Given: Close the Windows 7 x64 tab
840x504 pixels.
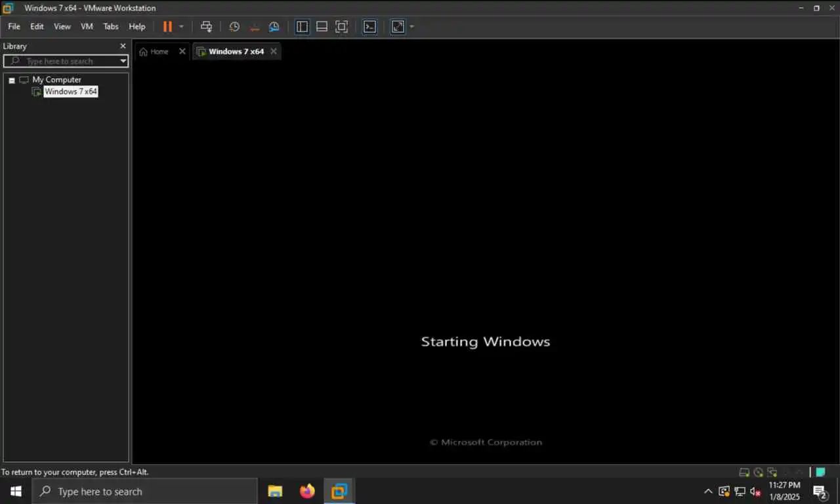Looking at the screenshot, I should point(274,51).
